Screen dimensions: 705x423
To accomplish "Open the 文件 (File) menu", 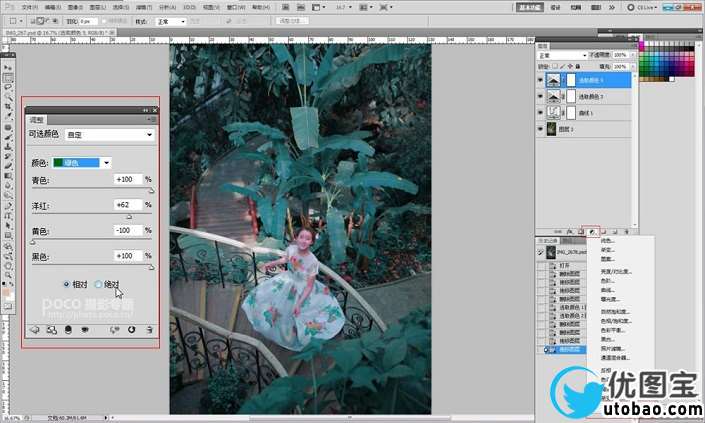I will click(29, 6).
